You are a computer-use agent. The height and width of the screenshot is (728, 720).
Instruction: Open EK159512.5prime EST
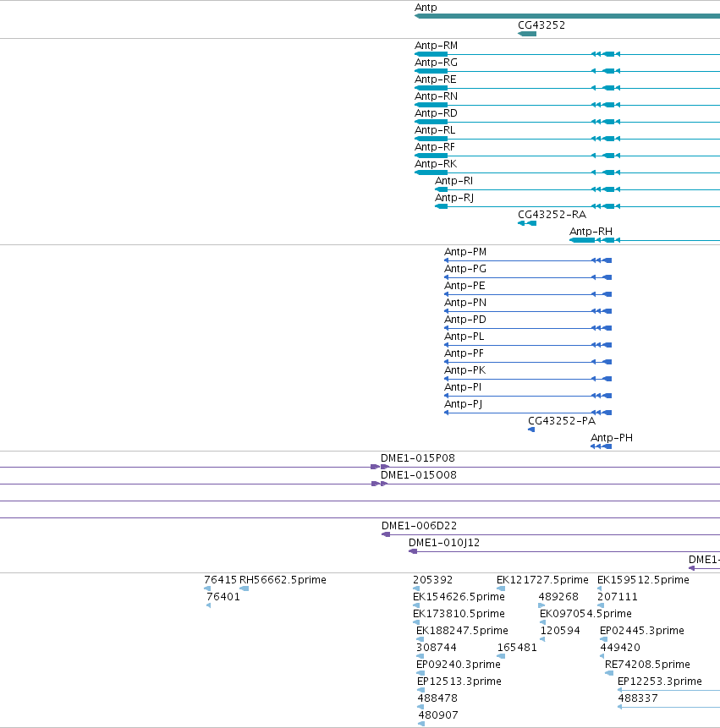pos(643,580)
